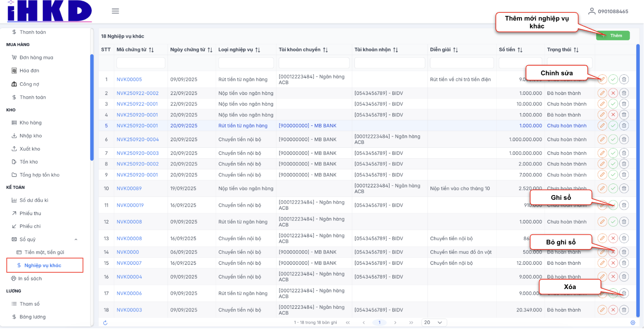Open table settings gear icon at bottom right
This screenshot has height=329, width=644.
tap(633, 323)
